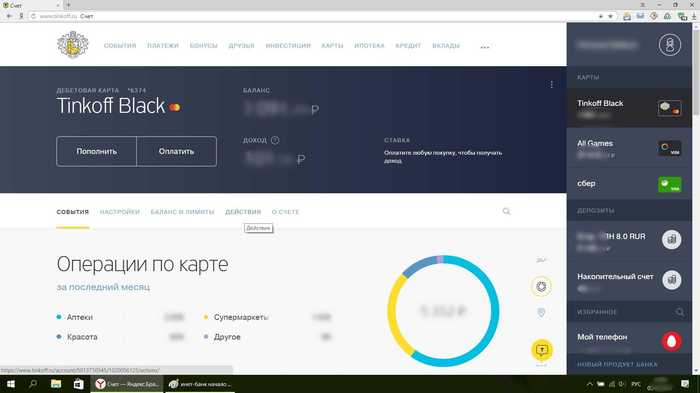Select the сбер card in sidebar

click(x=629, y=184)
